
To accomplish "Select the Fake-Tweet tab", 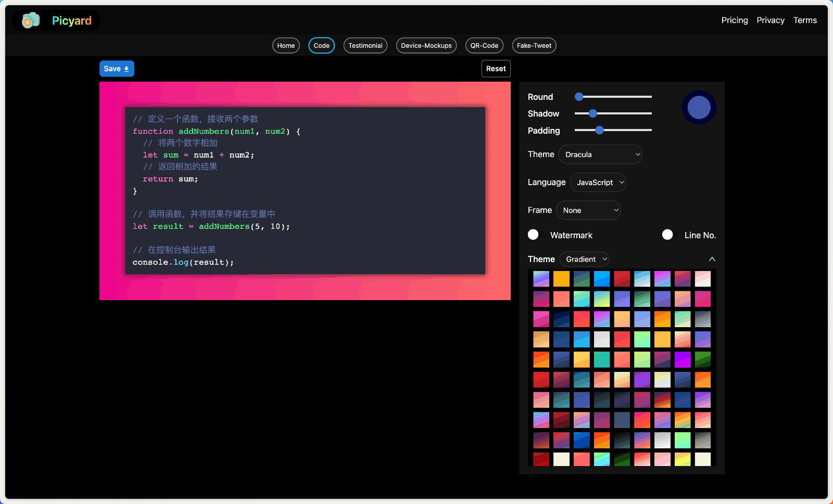I will [x=534, y=46].
